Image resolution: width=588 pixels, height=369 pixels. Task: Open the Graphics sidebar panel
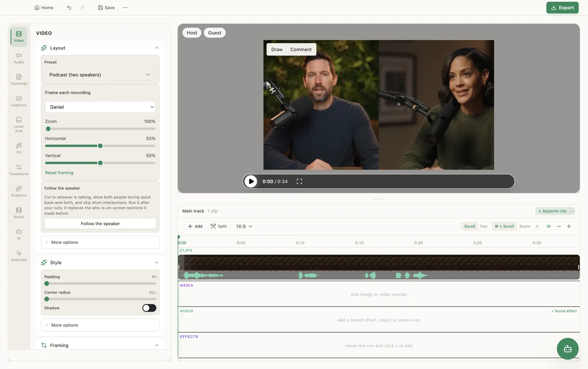click(19, 191)
